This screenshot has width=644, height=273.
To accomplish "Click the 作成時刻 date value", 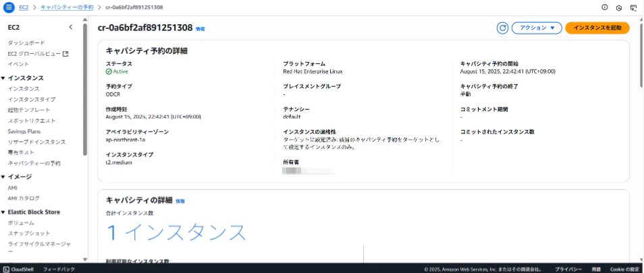I will 153,117.
